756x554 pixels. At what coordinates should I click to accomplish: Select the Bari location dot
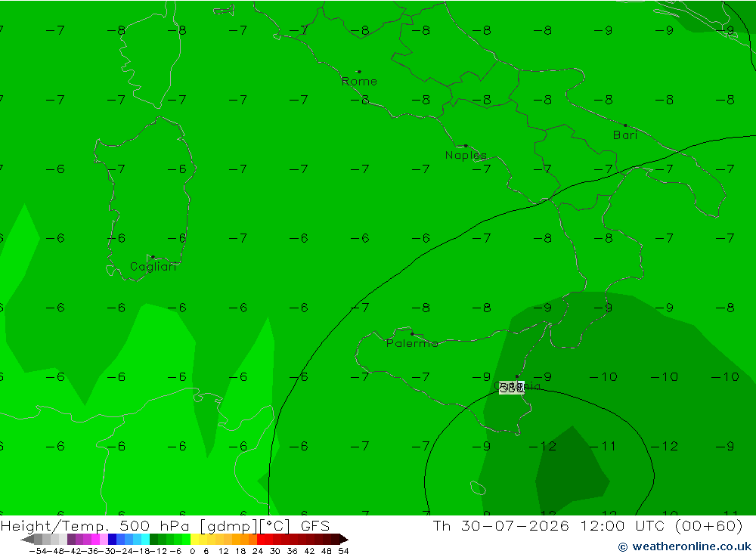click(625, 125)
